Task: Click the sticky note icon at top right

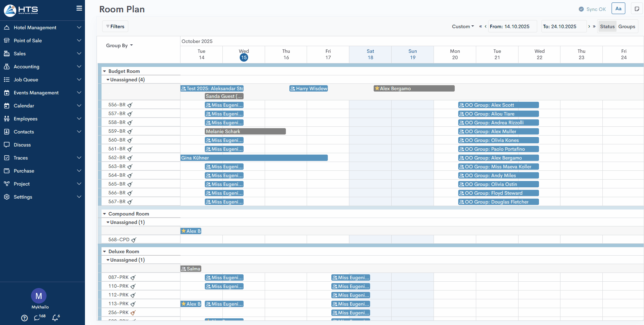Action: tap(637, 9)
